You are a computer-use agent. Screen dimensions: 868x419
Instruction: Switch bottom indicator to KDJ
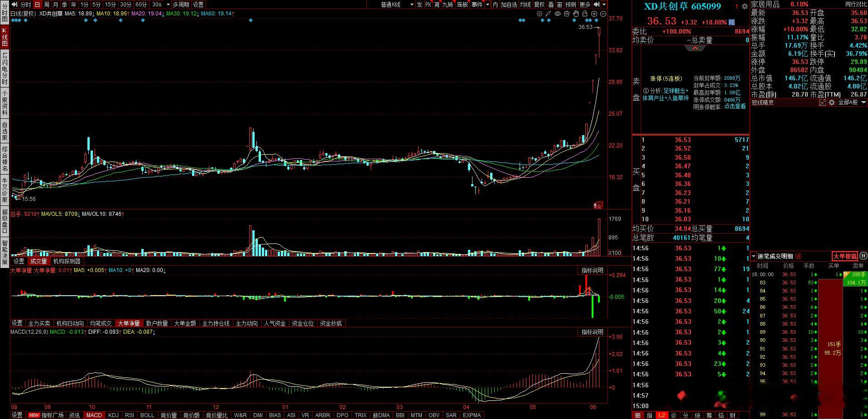point(114,415)
